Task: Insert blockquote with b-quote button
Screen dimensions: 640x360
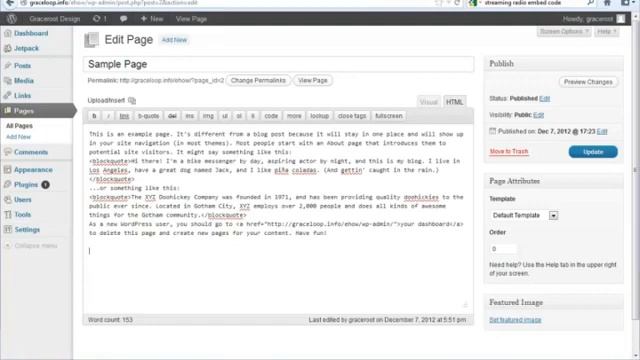Action: (x=149, y=116)
